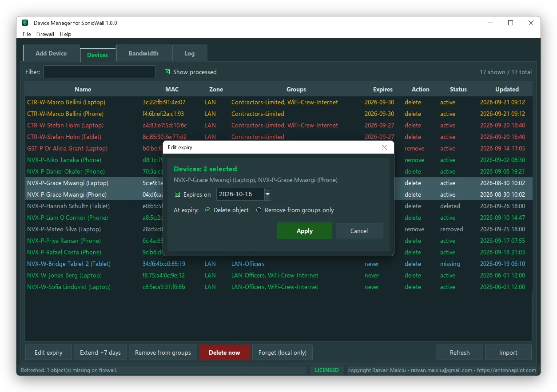
Task: Cancel the Edit expiry dialog
Action: coord(359,231)
